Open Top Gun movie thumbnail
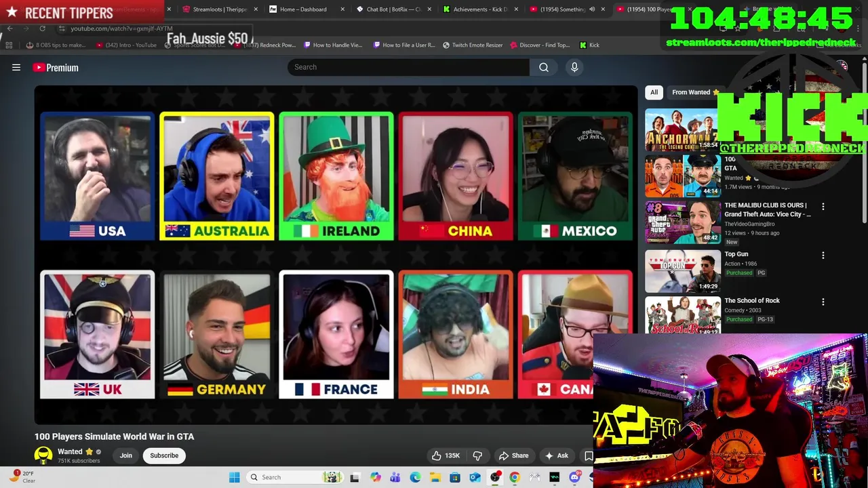 point(682,271)
